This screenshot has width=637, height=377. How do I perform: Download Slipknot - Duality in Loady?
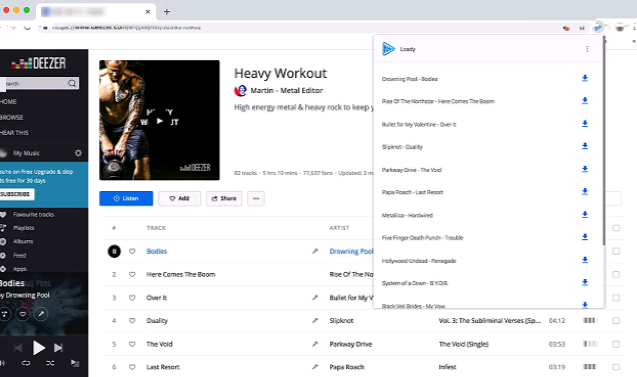pos(585,146)
